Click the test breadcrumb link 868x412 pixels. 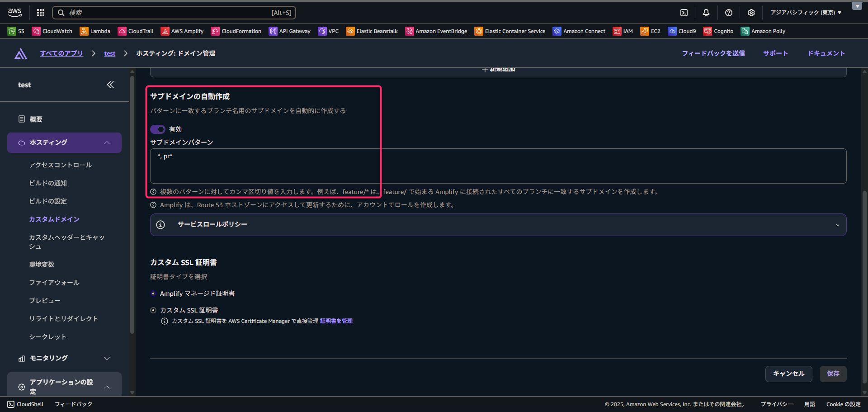click(x=110, y=53)
